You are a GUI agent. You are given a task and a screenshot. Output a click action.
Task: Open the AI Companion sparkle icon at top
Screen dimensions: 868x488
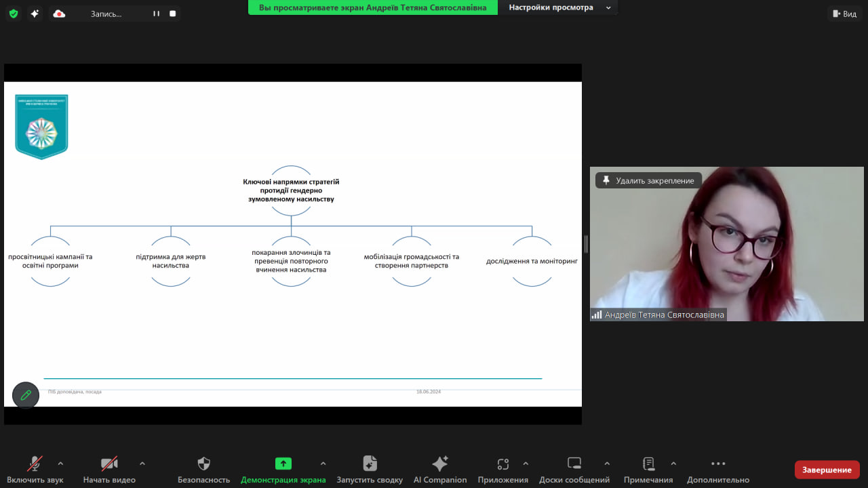tap(35, 14)
